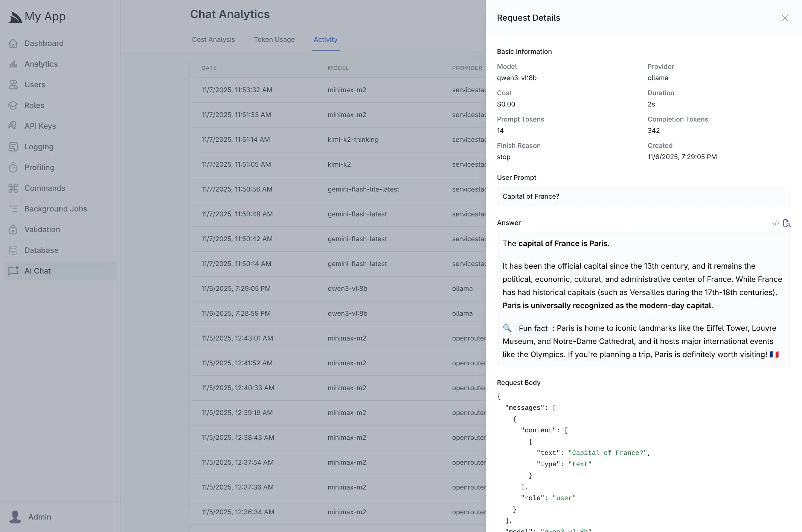Switch to the Cost Analysis tab
802x532 pixels.
point(213,40)
